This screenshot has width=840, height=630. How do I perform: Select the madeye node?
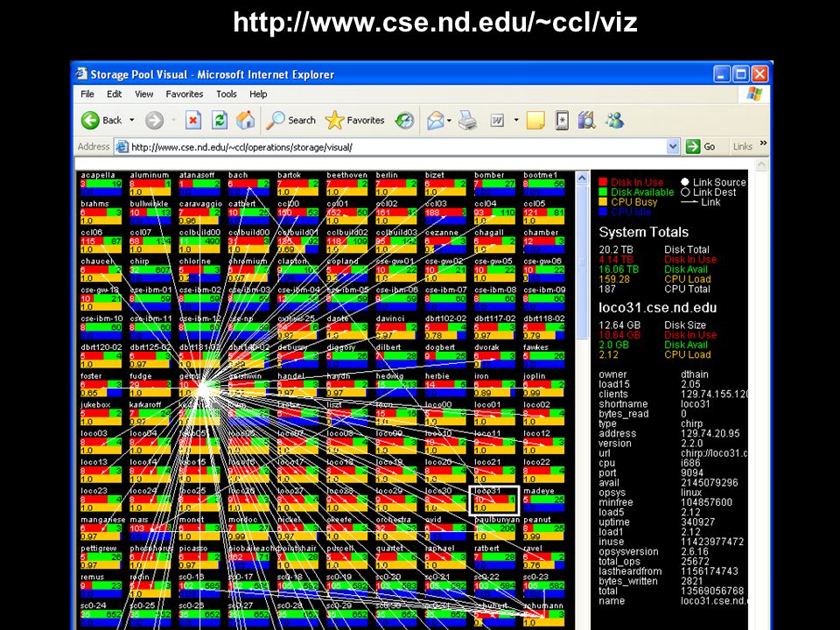(x=543, y=500)
